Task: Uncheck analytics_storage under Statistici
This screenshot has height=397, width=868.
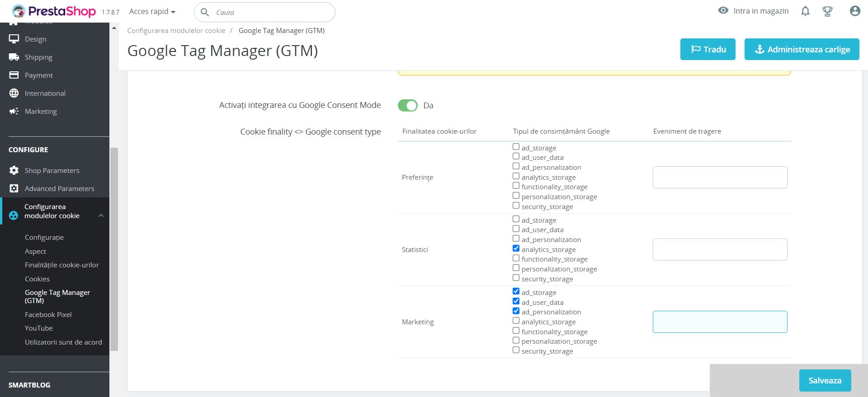Action: pyautogui.click(x=516, y=248)
